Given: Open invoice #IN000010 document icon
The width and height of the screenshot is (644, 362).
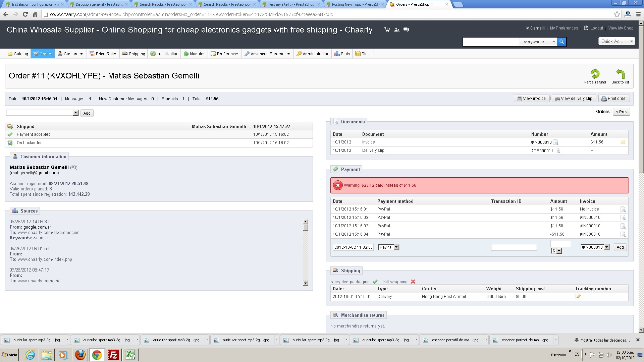Looking at the screenshot, I should [x=556, y=142].
